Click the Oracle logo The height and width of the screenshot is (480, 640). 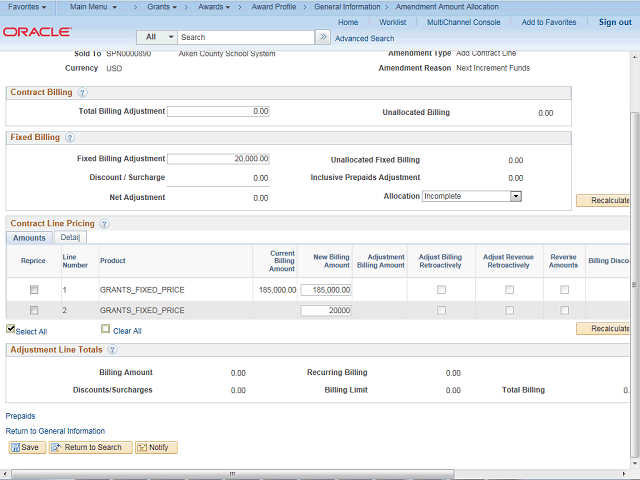pyautogui.click(x=36, y=32)
